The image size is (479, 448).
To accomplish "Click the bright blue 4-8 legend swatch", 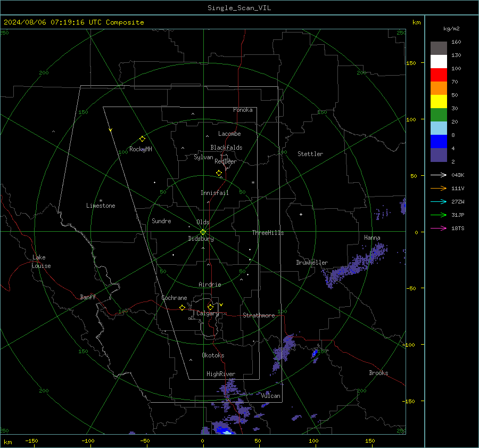I will point(439,141).
